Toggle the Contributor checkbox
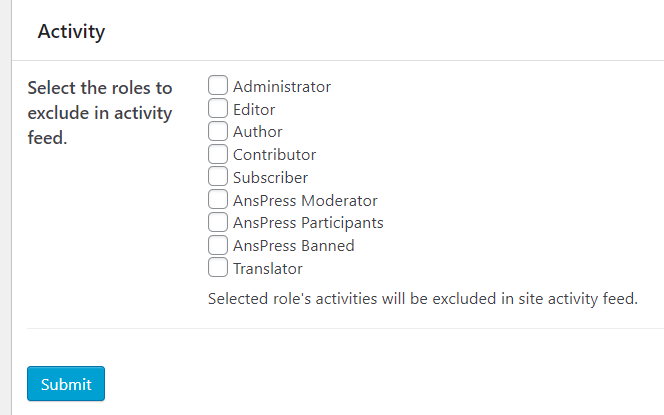This screenshot has width=664, height=415. tap(218, 154)
